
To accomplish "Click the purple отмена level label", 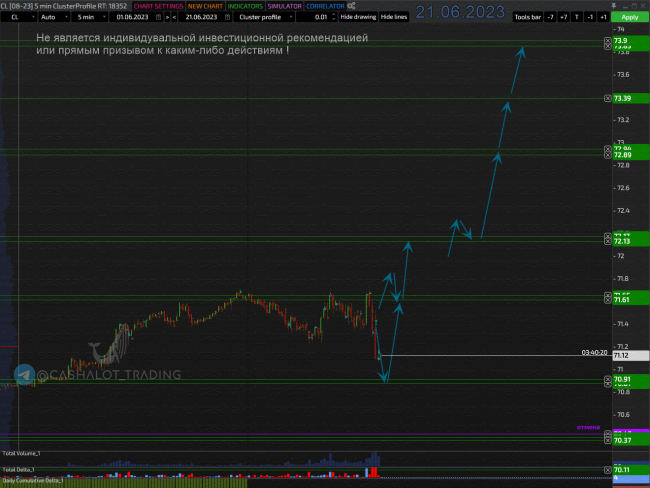I will click(588, 427).
